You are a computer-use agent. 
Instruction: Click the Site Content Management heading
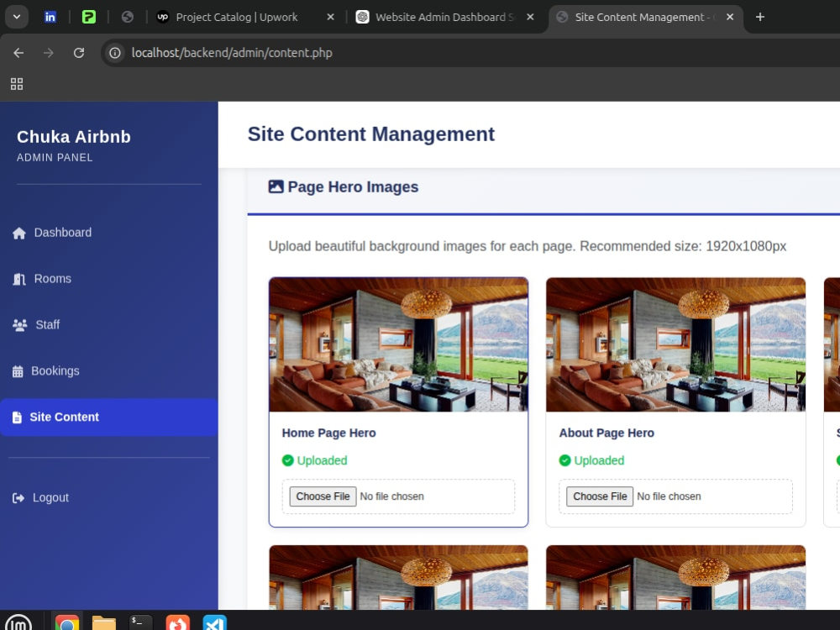371,134
